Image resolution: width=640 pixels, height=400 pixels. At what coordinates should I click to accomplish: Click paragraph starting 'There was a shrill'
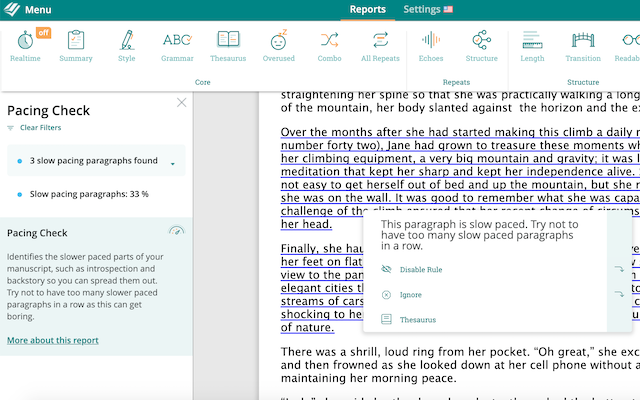point(460,365)
